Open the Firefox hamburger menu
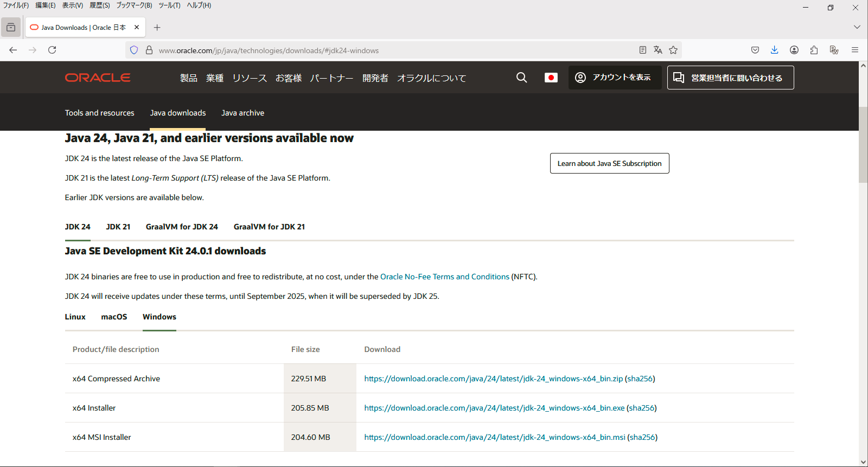The height and width of the screenshot is (467, 868). pyautogui.click(x=855, y=50)
